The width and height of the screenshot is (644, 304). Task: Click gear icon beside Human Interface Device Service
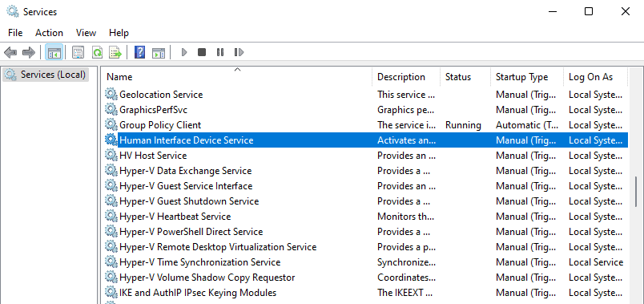(111, 140)
